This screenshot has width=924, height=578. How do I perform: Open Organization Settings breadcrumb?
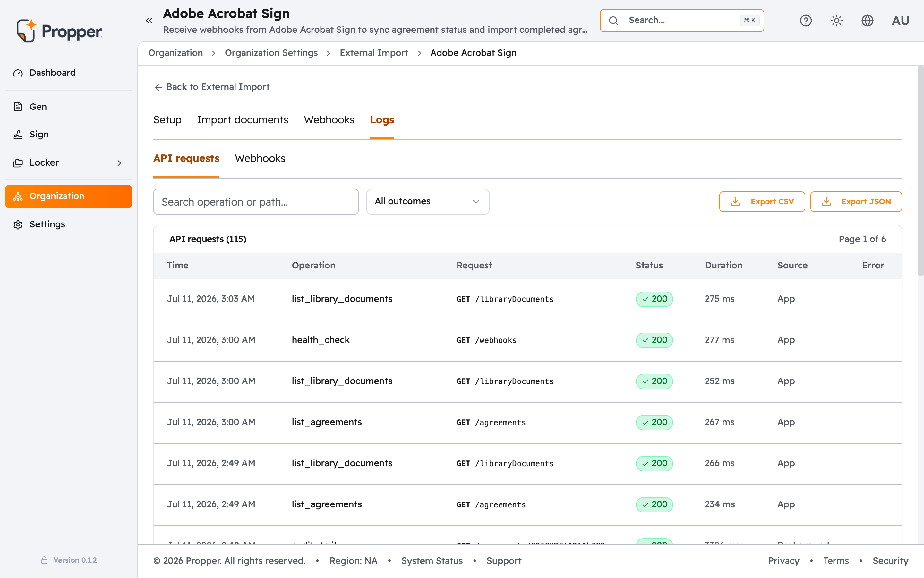click(x=271, y=53)
